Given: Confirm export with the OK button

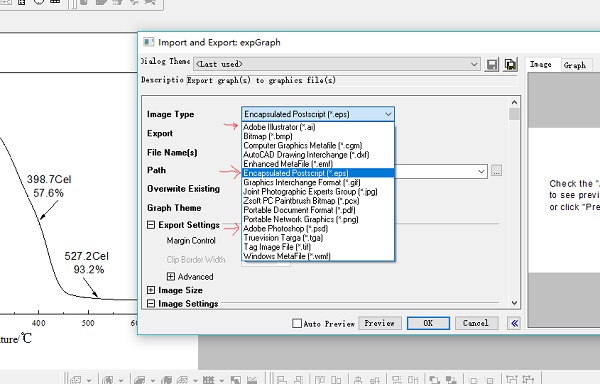Looking at the screenshot, I should [x=428, y=323].
